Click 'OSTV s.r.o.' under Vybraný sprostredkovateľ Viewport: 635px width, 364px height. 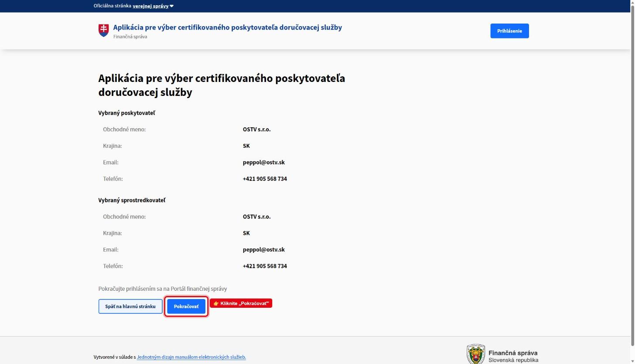(x=257, y=217)
